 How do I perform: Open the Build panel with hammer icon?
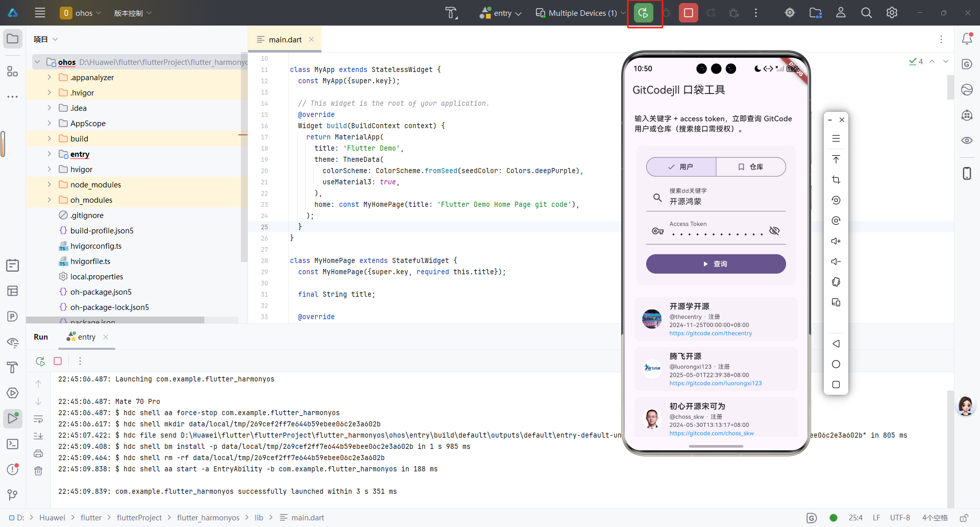(x=13, y=368)
